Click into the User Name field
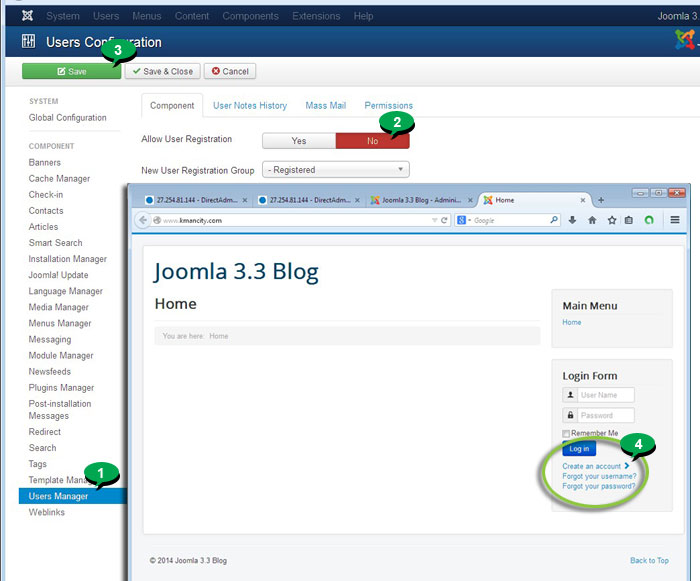Image resolution: width=700 pixels, height=581 pixels. tap(606, 395)
